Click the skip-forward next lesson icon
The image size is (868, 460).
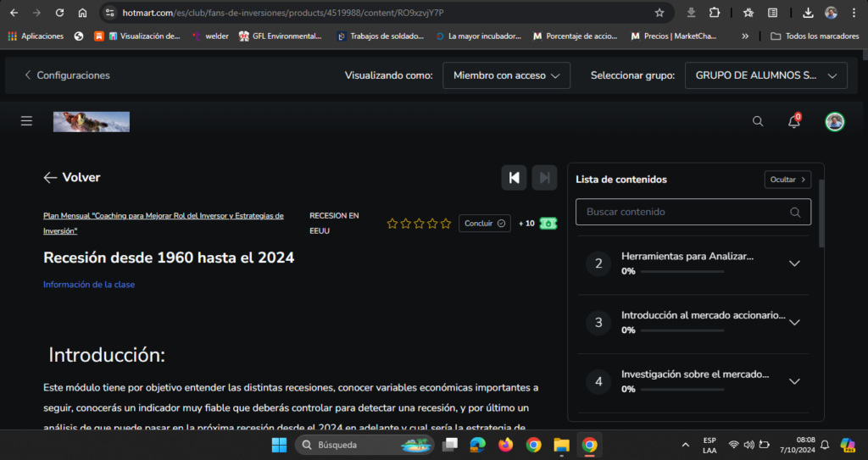point(544,177)
